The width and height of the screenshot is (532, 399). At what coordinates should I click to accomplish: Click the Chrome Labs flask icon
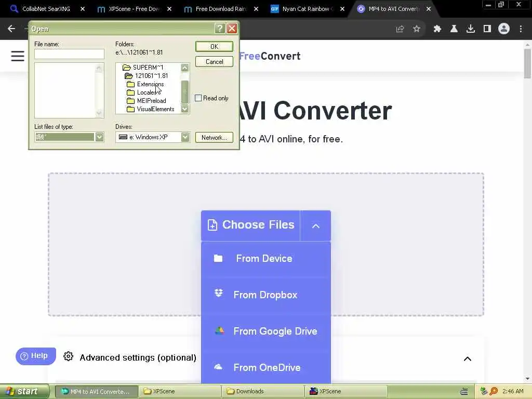tap(454, 29)
